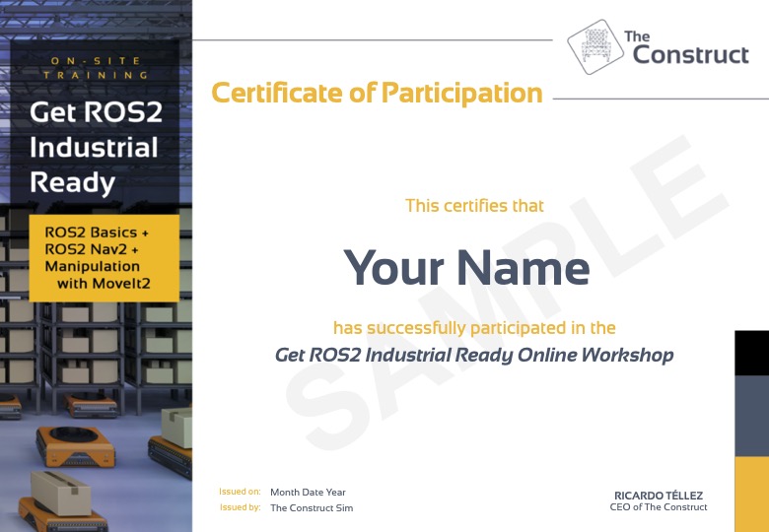The height and width of the screenshot is (532, 769).
Task: Click "Month Date Year" issue date field
Action: [308, 492]
